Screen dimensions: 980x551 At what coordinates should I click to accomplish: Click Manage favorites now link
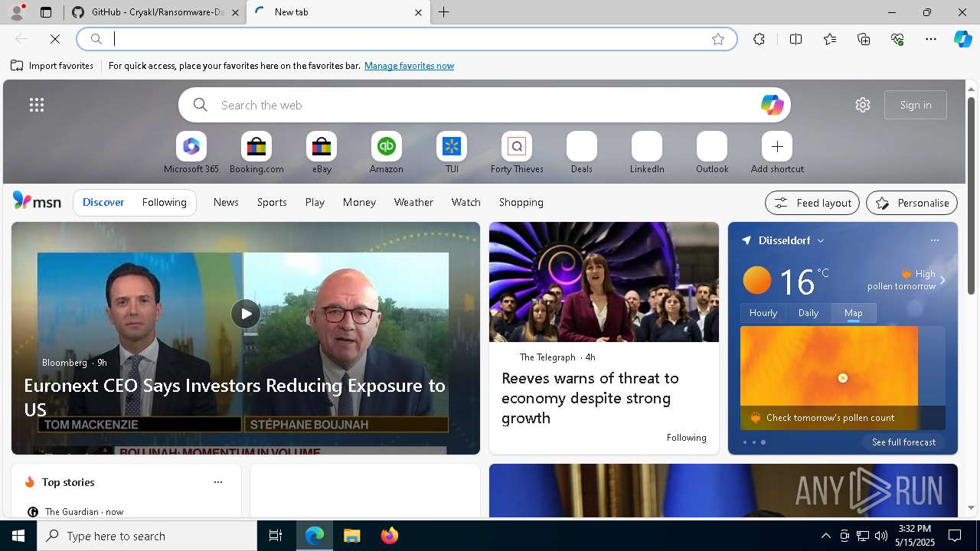[409, 66]
